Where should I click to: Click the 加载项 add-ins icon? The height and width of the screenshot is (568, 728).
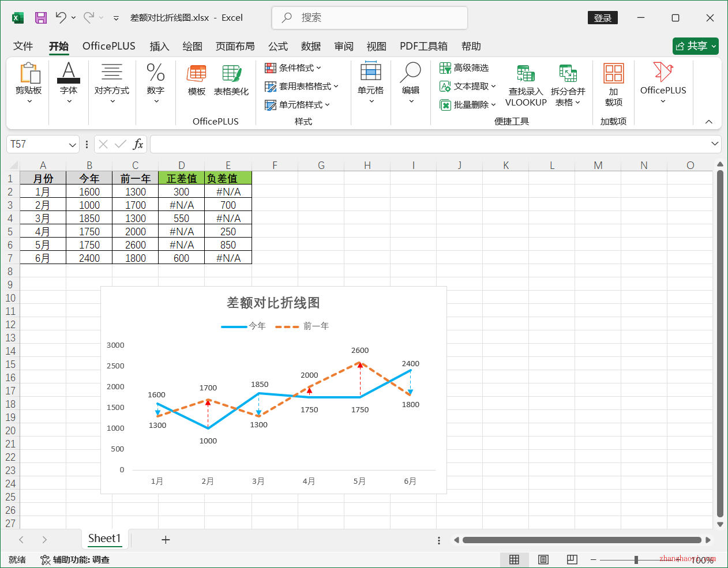pyautogui.click(x=613, y=84)
